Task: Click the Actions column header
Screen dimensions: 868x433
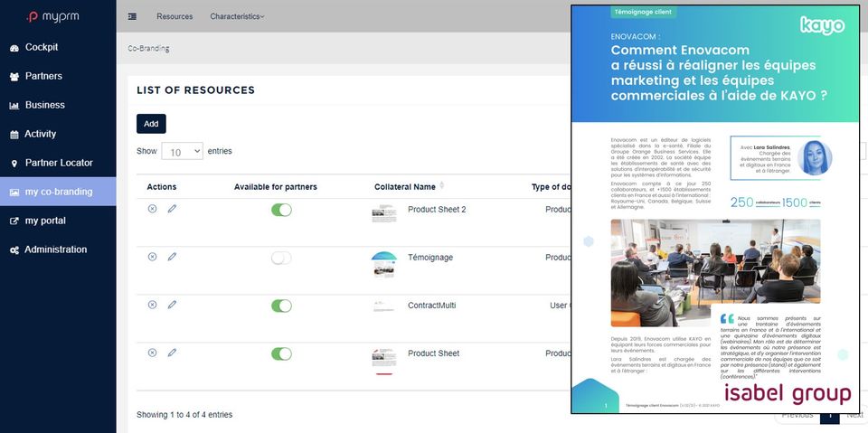Action: (162, 186)
